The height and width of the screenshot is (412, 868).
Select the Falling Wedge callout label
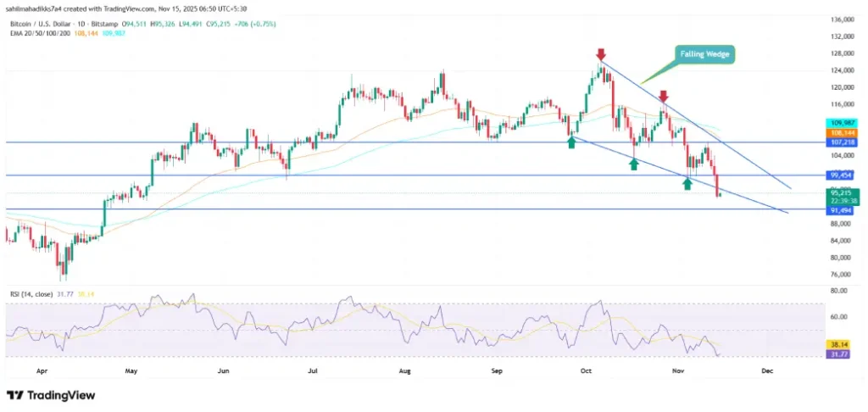705,54
